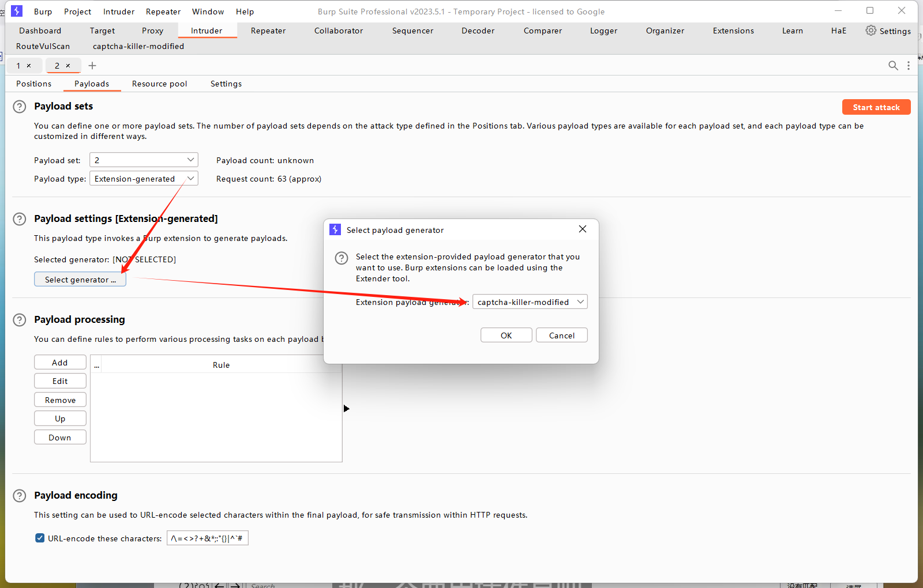The height and width of the screenshot is (588, 923).
Task: Switch to the Dashboard tab
Action: (x=40, y=31)
